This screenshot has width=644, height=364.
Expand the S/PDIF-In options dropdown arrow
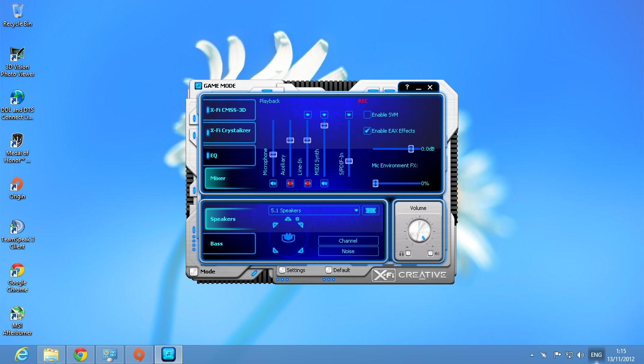click(x=349, y=115)
